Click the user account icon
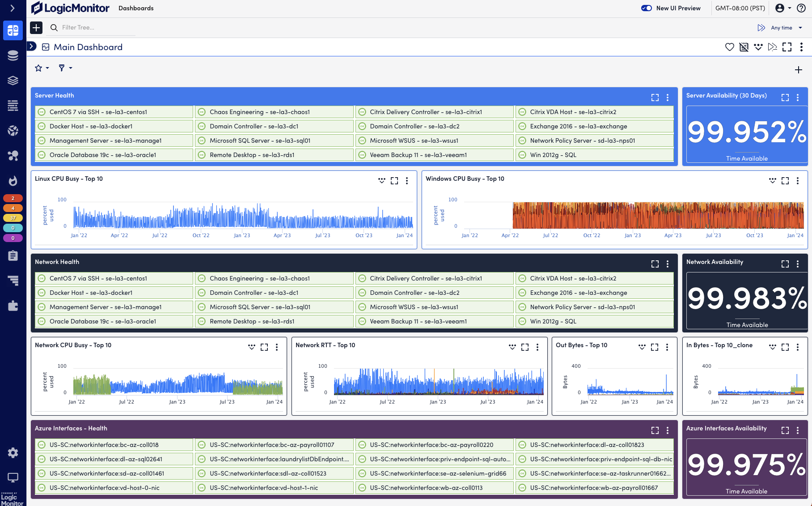Screen dimensions: 812x506 pyautogui.click(x=780, y=8)
